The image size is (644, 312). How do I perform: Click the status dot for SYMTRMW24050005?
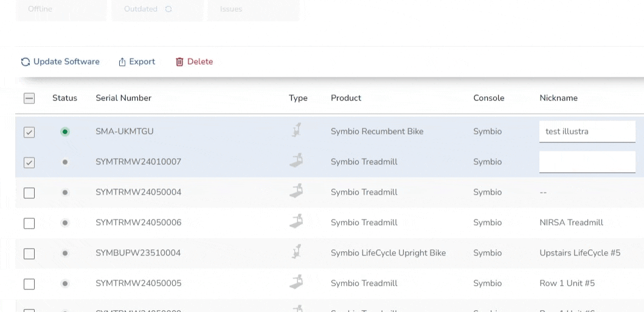[65, 283]
